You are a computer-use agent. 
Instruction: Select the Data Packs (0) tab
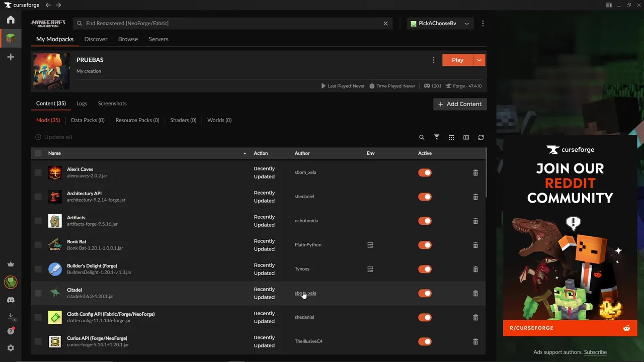[x=88, y=120]
